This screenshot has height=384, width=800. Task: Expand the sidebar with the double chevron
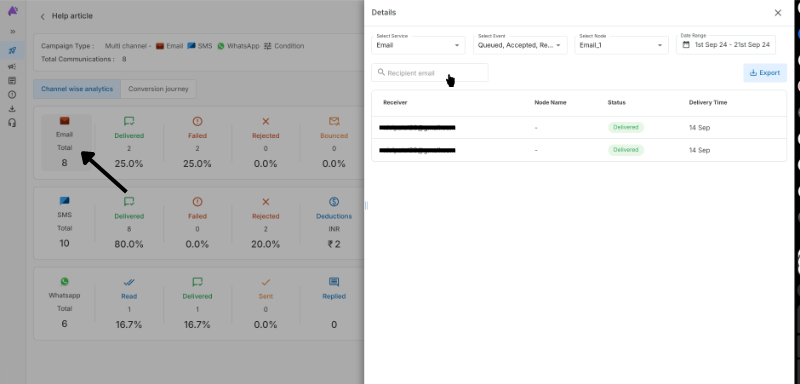(x=13, y=32)
